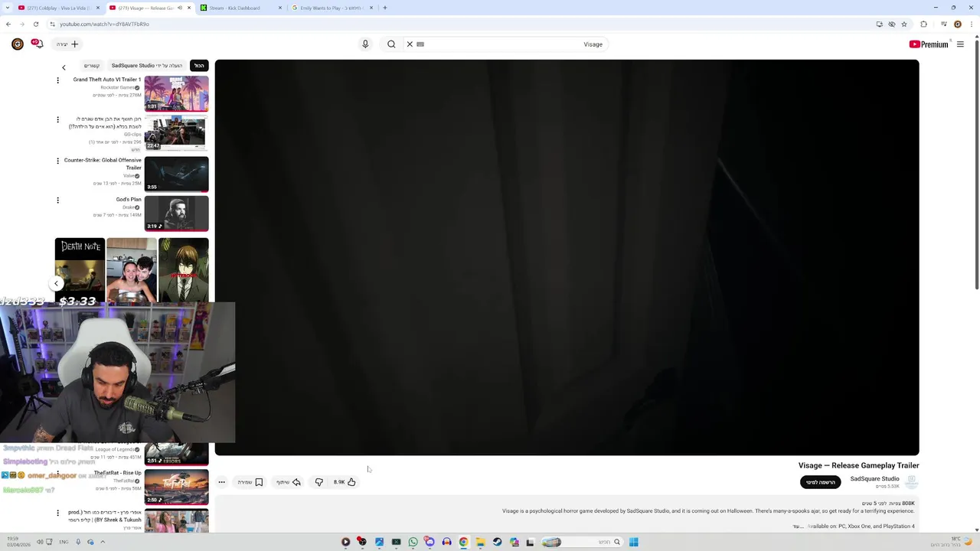This screenshot has height=551, width=980.
Task: Save the Visage video to a playlist
Action: (250, 482)
